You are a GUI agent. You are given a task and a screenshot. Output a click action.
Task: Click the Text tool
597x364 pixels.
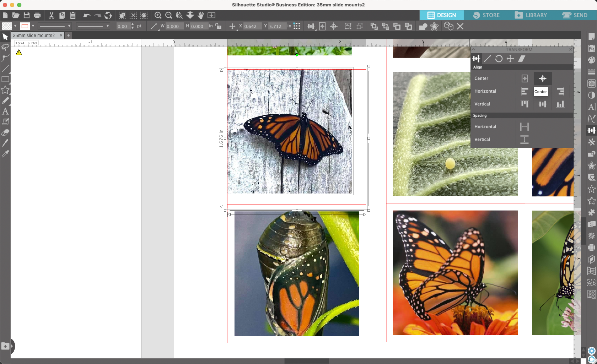[x=5, y=111]
